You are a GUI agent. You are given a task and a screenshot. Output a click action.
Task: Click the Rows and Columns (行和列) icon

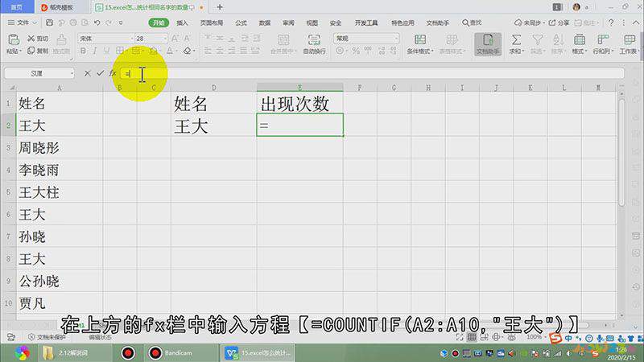pos(602,39)
